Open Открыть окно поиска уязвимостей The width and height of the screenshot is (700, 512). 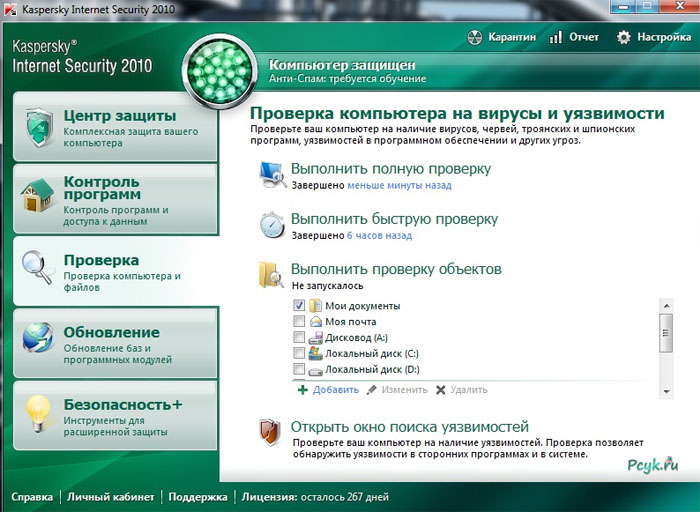[410, 427]
